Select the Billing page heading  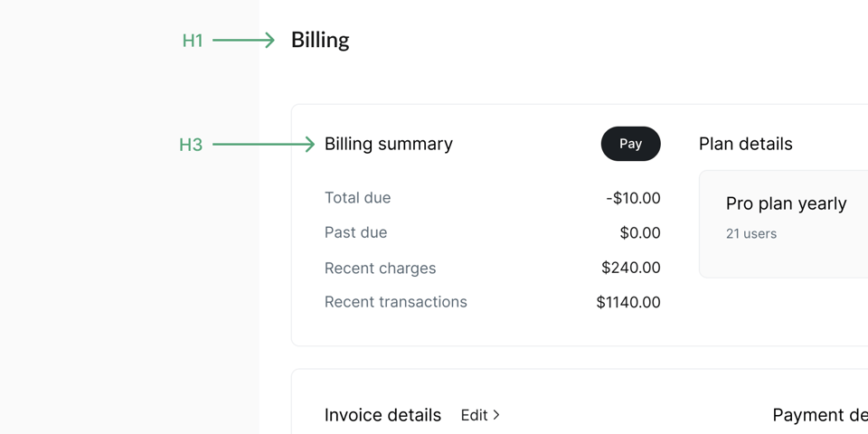pyautogui.click(x=320, y=40)
